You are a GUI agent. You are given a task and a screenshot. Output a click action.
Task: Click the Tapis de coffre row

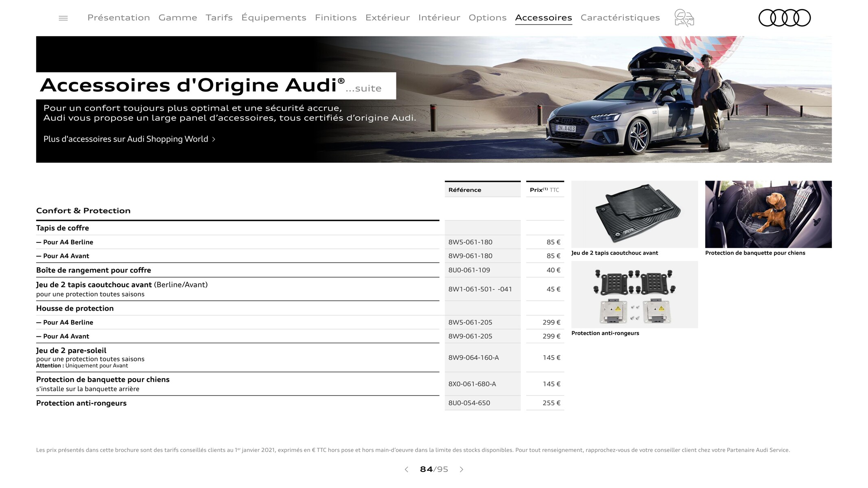coord(238,228)
